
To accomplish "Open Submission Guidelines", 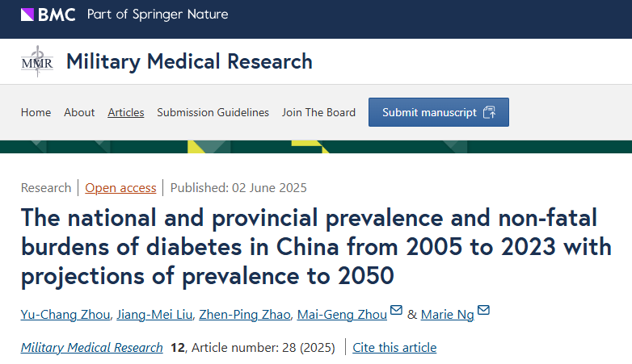I will [213, 112].
